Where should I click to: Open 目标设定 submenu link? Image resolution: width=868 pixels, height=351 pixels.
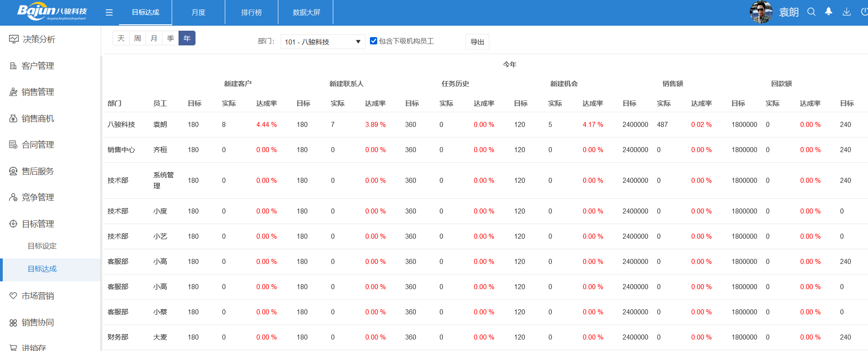42,246
